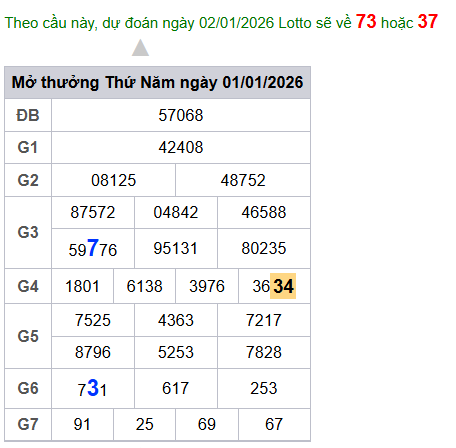The width and height of the screenshot is (456, 448).
Task: Select the G7 row label
Action: pyautogui.click(x=28, y=424)
